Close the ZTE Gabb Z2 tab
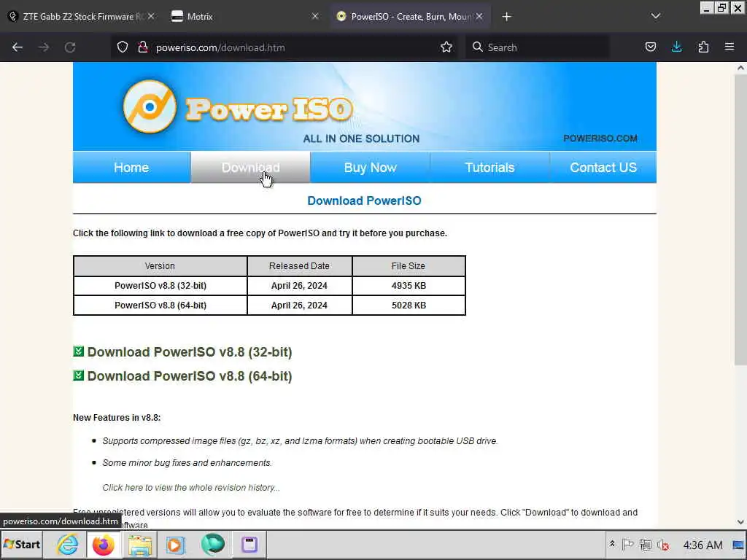The width and height of the screenshot is (747, 560). tap(150, 16)
